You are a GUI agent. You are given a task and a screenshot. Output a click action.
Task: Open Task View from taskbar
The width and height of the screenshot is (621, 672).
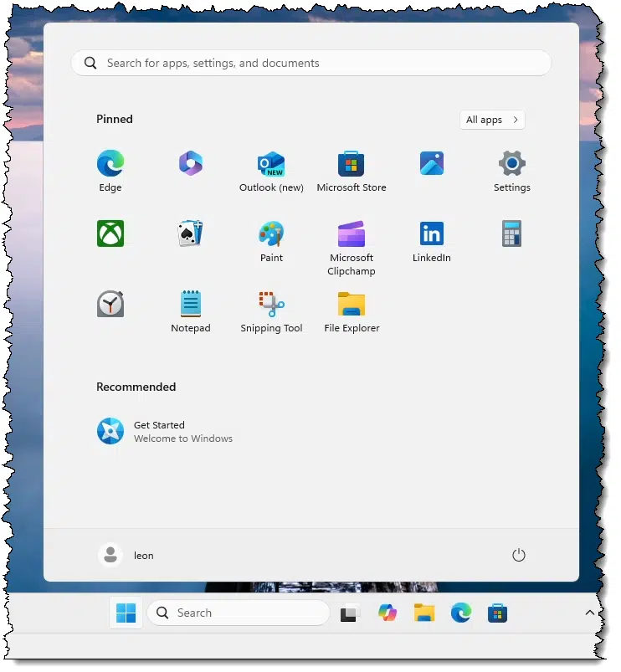click(x=349, y=613)
